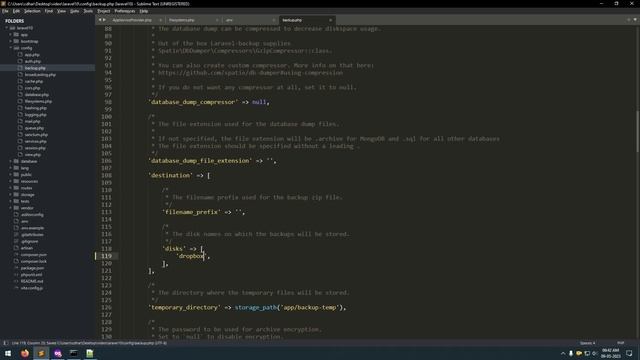640x360 pixels.
Task: Expand the app folder
Action: 11,35
